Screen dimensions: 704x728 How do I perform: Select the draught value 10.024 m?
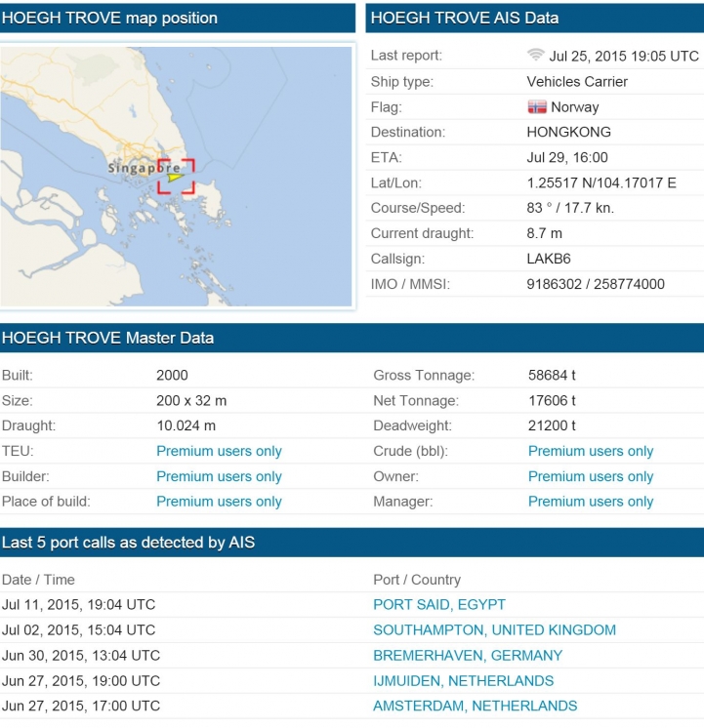point(186,425)
